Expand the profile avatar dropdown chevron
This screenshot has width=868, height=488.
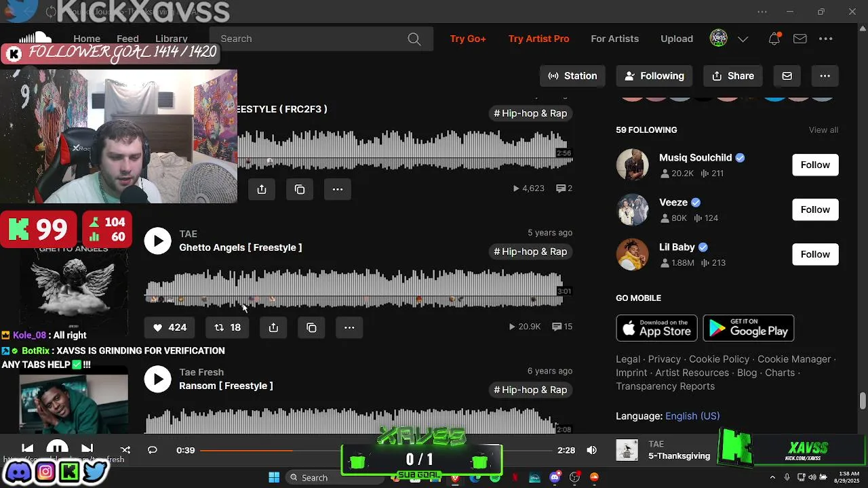[x=743, y=39]
